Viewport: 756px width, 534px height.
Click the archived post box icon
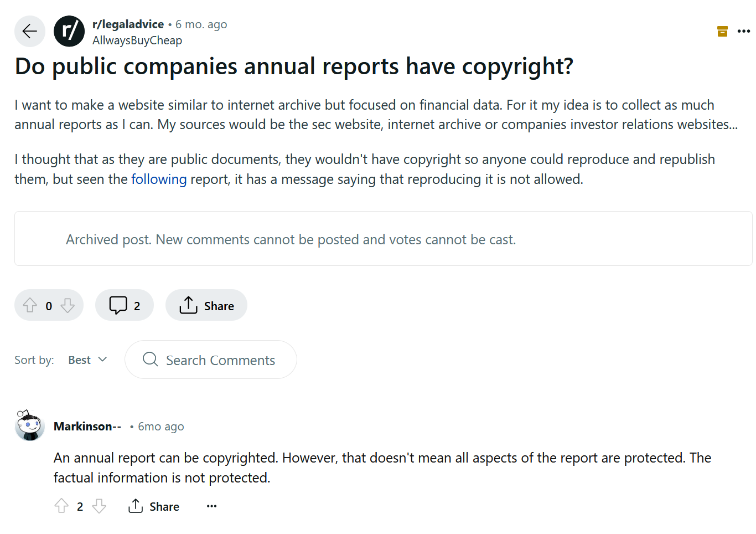[x=722, y=31]
